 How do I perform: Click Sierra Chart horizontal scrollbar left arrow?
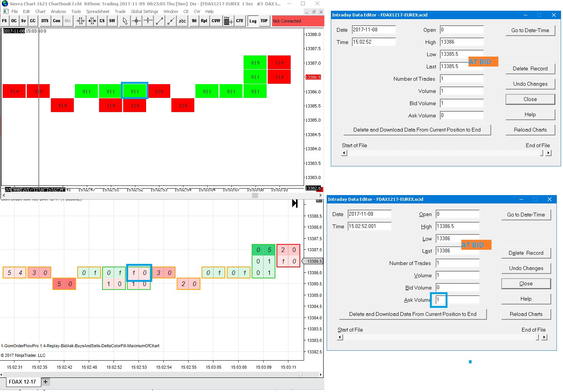tap(3, 195)
